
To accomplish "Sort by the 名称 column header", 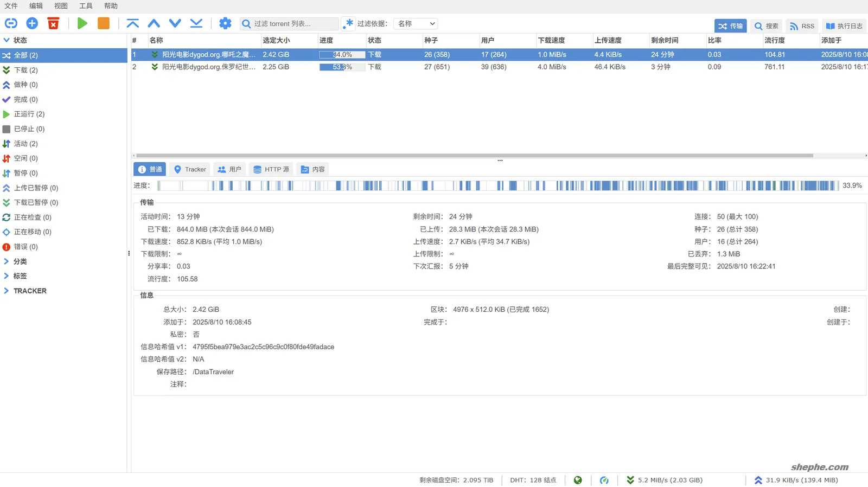I will point(204,40).
